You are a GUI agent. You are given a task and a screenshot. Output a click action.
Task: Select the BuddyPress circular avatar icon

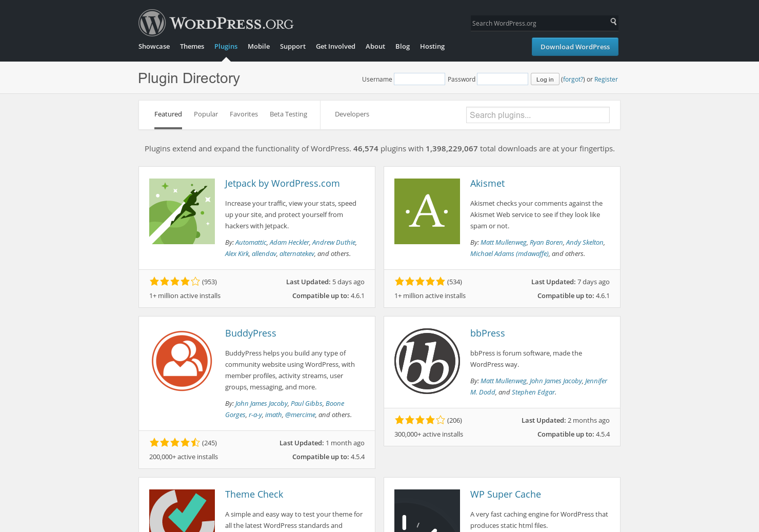[182, 361]
